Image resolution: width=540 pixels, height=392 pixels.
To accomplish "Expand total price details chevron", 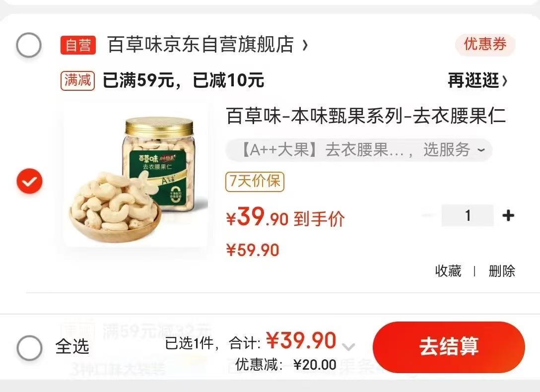I will (x=348, y=346).
